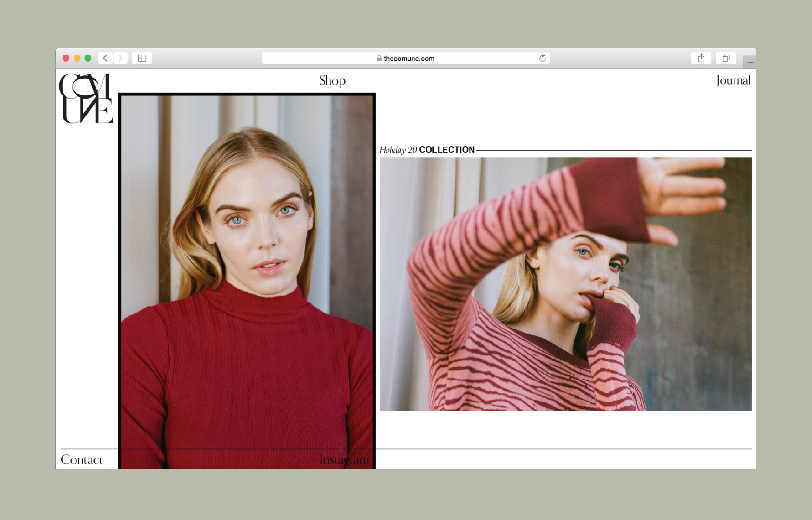Viewport: 812px width, 520px height.
Task: Click the Contact link
Action: coord(82,459)
